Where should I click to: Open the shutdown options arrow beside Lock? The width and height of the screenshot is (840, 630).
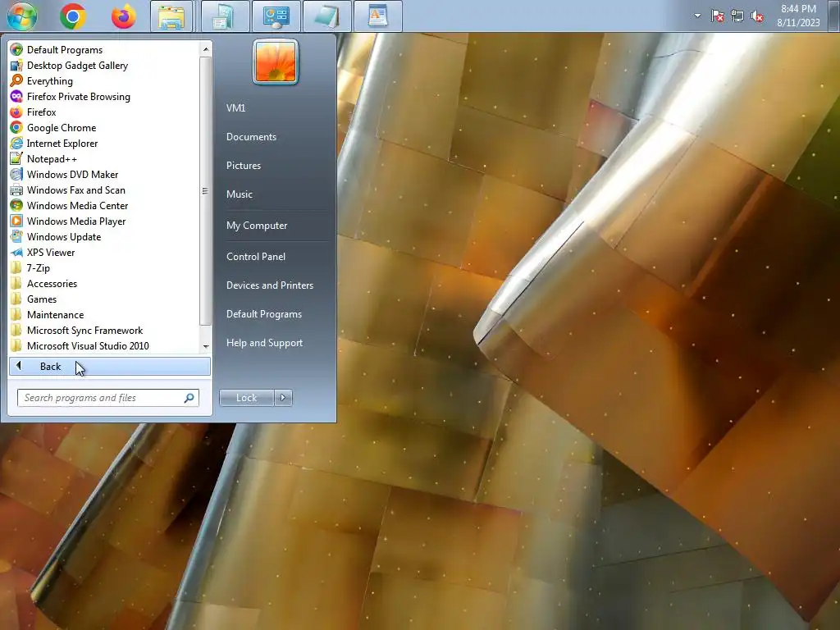click(283, 398)
